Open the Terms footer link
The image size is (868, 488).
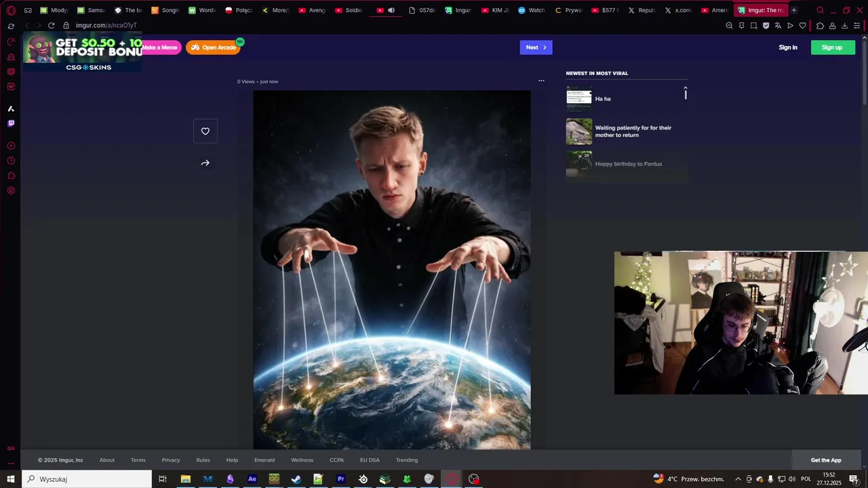click(x=138, y=460)
